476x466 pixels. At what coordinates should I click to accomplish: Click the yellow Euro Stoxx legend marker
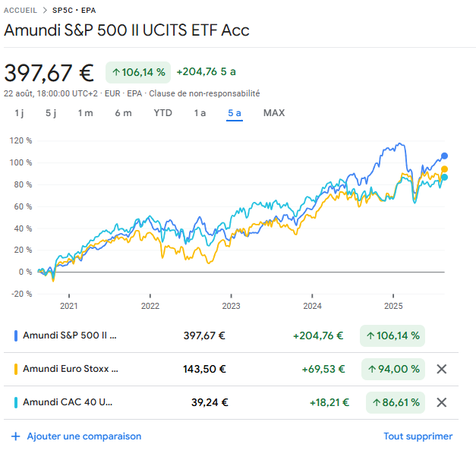17,370
